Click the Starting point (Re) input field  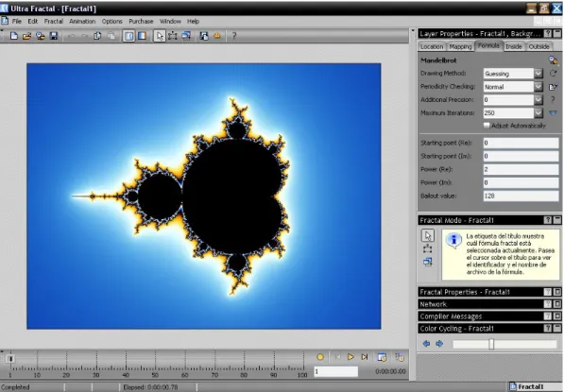[x=521, y=143]
